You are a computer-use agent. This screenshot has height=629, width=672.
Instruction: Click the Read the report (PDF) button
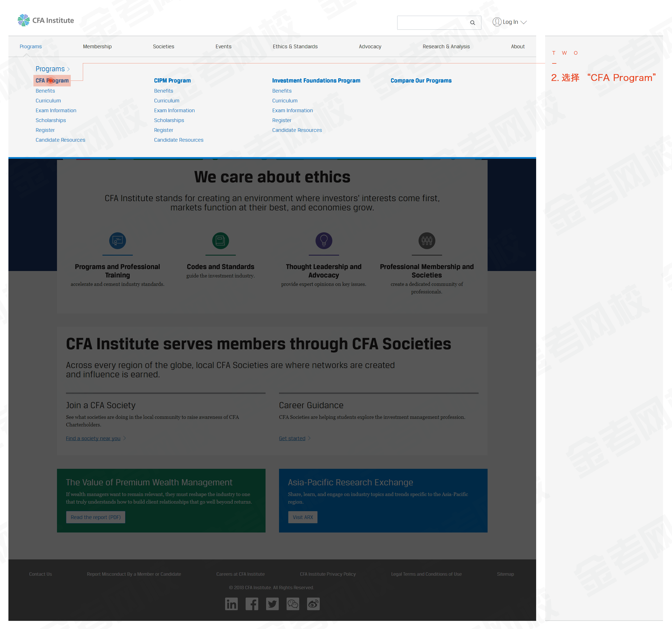pos(96,517)
